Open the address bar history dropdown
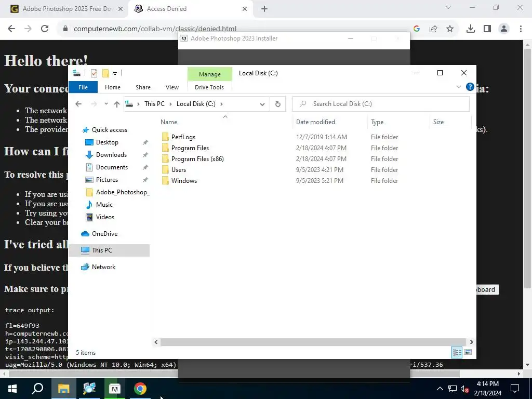The width and height of the screenshot is (532, 399). [x=262, y=104]
